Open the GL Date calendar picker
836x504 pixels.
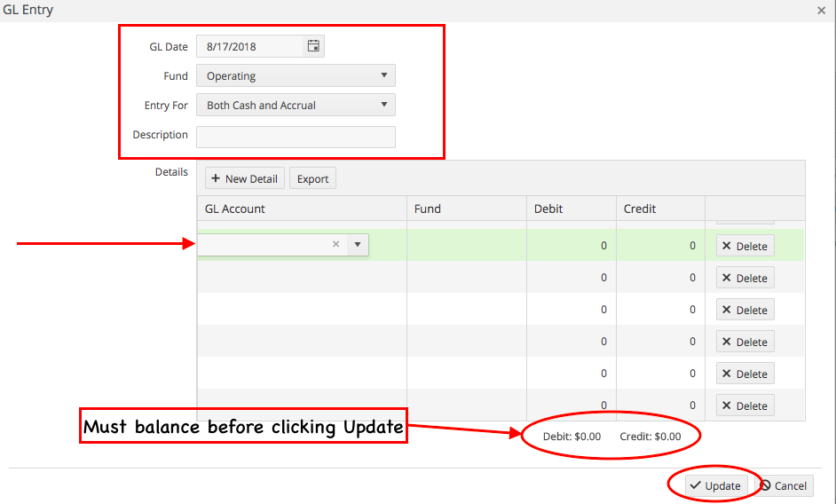(313, 46)
